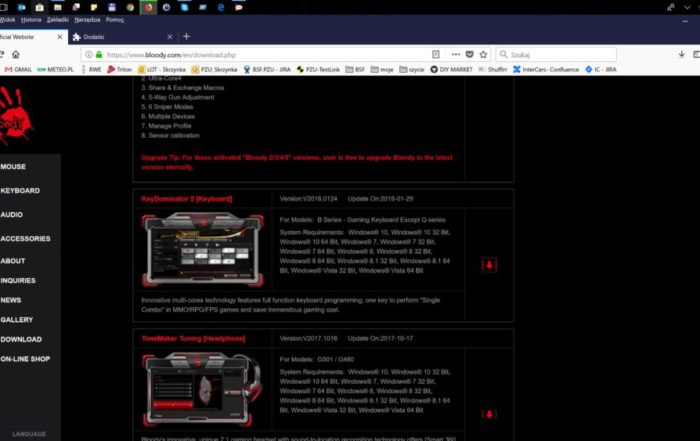Open Microsoft Store taskbar icon
The height and width of the screenshot is (441, 700).
[x=39, y=7]
